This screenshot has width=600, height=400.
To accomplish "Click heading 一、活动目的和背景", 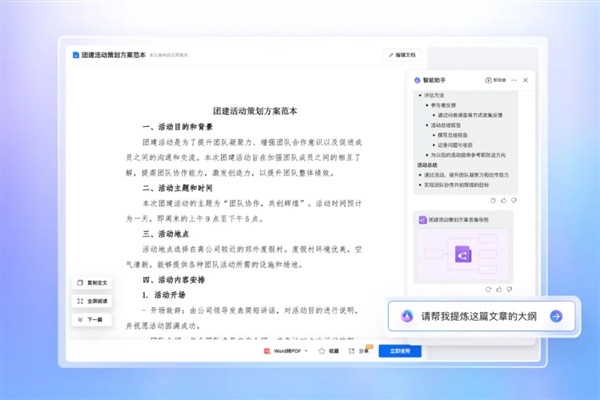I will point(178,127).
